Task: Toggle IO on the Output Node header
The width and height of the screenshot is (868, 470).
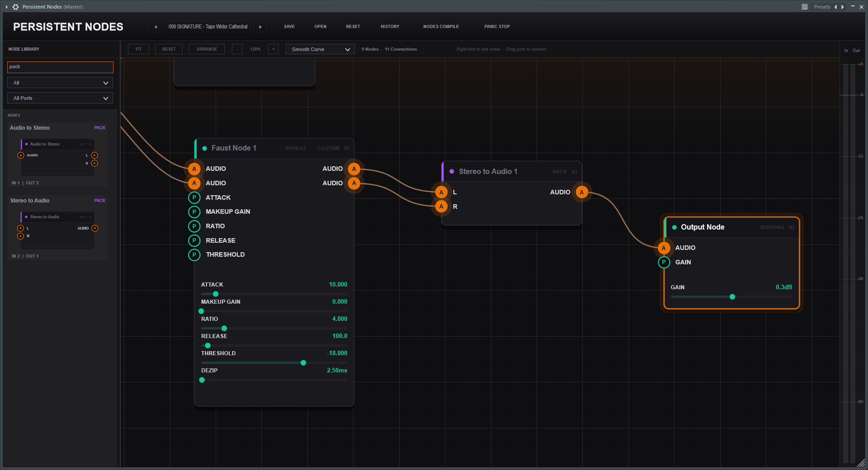Action: click(792, 227)
